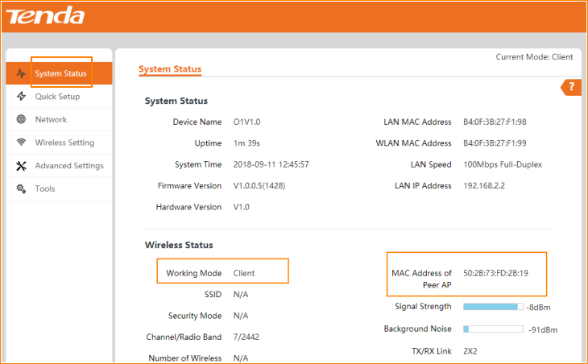The height and width of the screenshot is (364, 588).
Task: Click the Peer AP MAC address value
Action: (x=495, y=273)
